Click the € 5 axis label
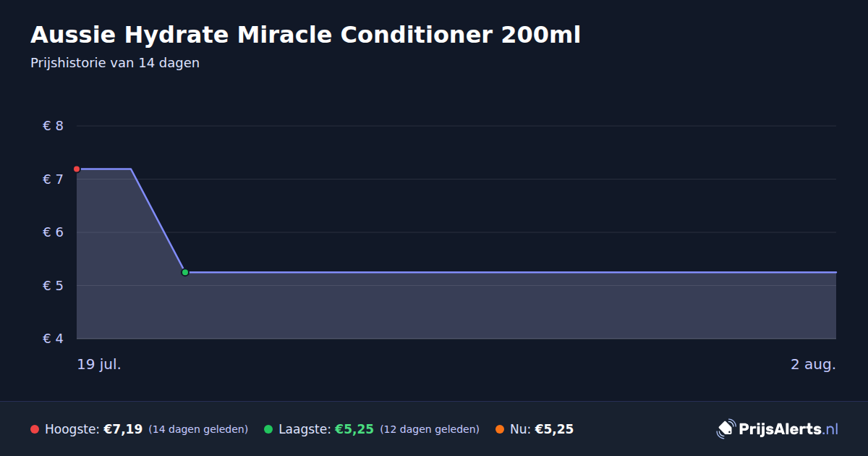868x456 pixels. (x=54, y=285)
